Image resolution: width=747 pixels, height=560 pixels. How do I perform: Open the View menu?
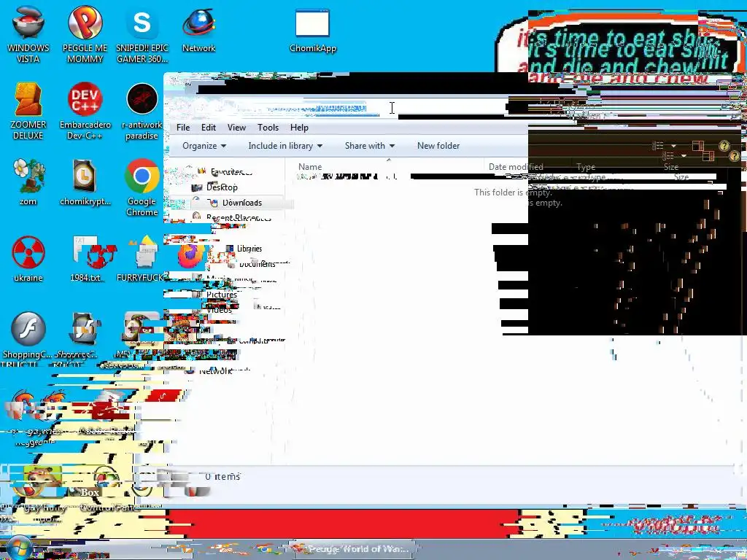(x=236, y=128)
